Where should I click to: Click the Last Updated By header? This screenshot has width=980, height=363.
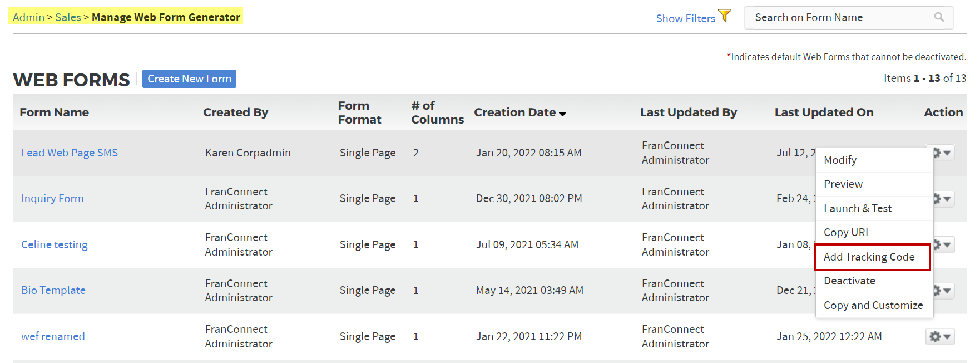(x=688, y=112)
